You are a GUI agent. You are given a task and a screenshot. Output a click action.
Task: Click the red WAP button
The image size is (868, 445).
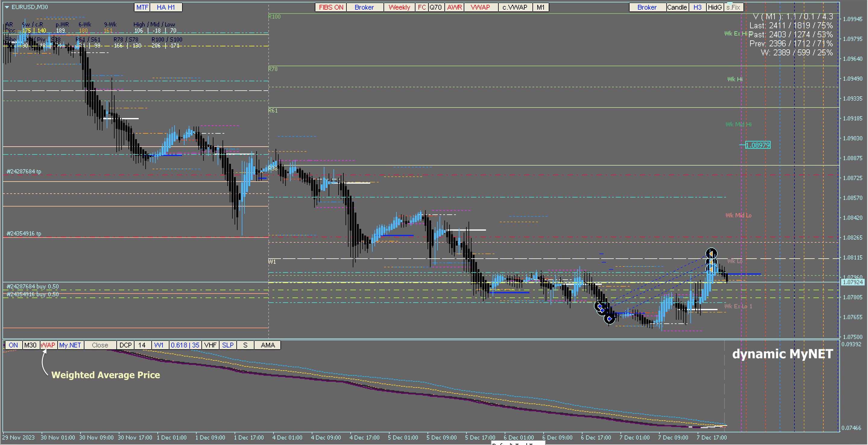point(48,345)
